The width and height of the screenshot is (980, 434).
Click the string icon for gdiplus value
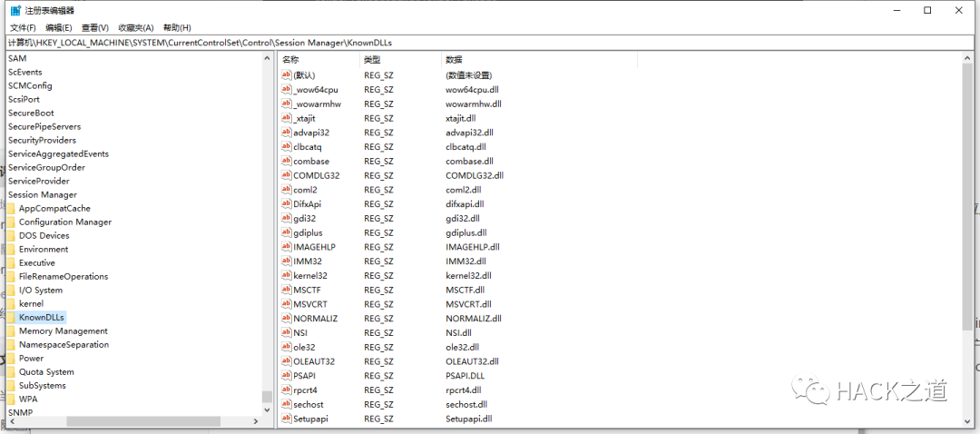pos(287,232)
